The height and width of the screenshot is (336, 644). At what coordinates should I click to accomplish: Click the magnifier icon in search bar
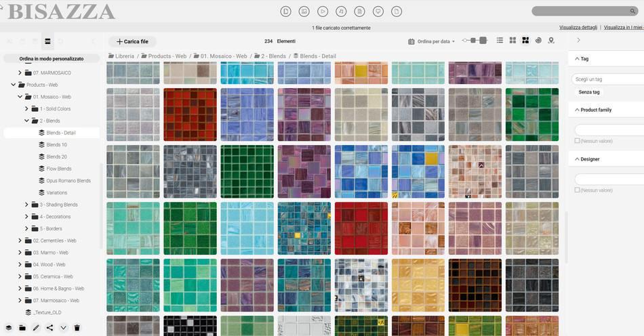(633, 11)
